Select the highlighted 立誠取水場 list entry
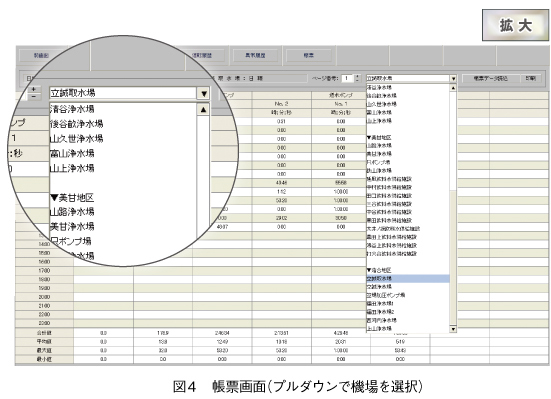Image resolution: width=551 pixels, height=399 pixels. 408,278
